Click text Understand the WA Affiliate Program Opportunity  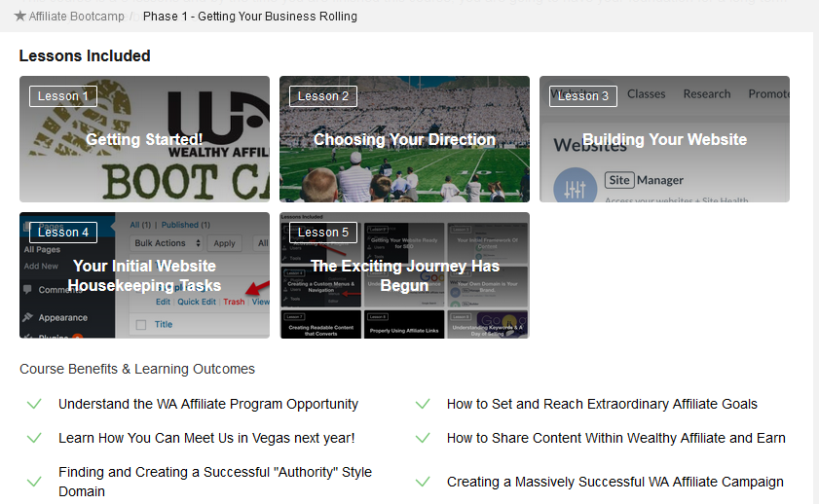coord(208,404)
